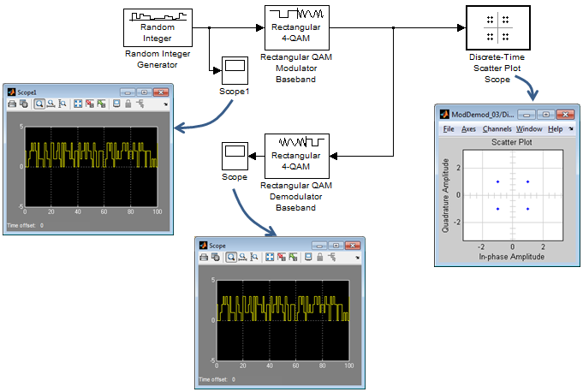
Task: Select Rectangular QAM Demodulator Baseband block
Action: pos(297,156)
